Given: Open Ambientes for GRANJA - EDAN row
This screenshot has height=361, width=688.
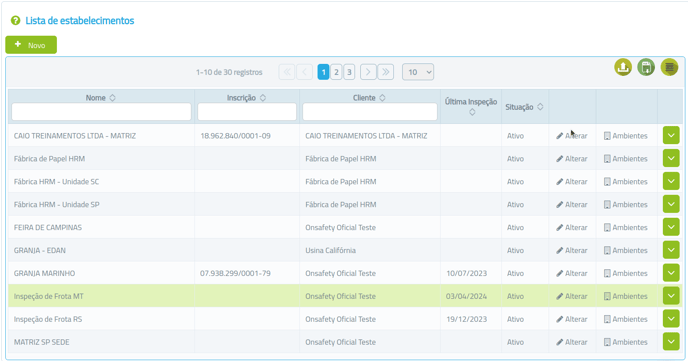Looking at the screenshot, I should [x=626, y=250].
